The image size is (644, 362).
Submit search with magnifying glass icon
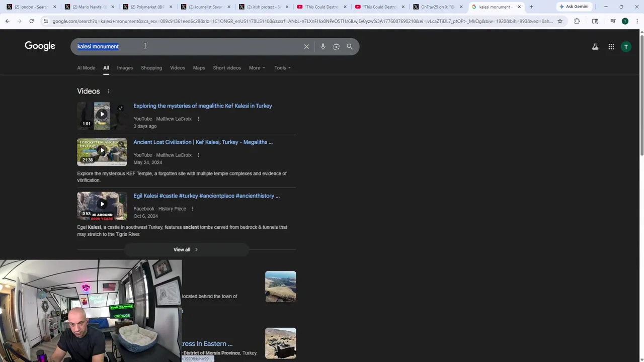pos(350,47)
